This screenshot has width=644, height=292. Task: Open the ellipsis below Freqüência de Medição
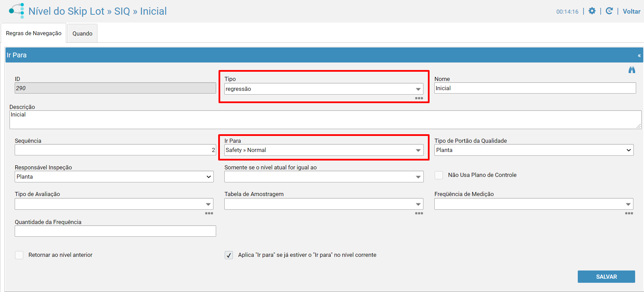coord(629,213)
